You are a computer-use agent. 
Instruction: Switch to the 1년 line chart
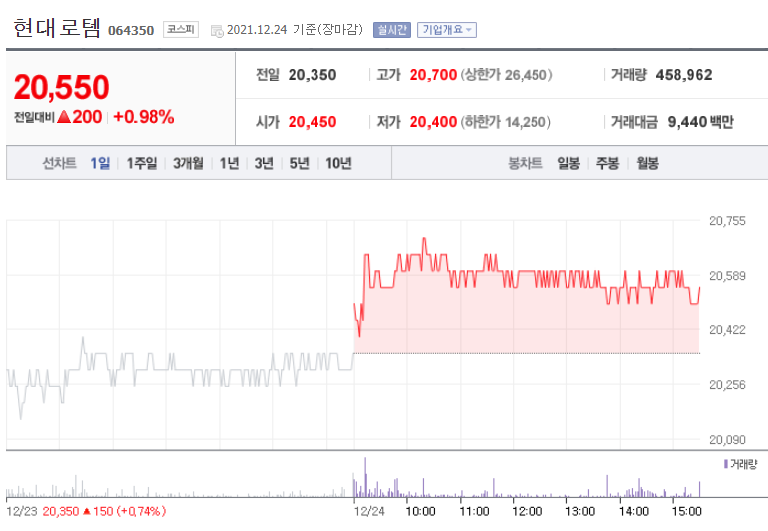229,163
